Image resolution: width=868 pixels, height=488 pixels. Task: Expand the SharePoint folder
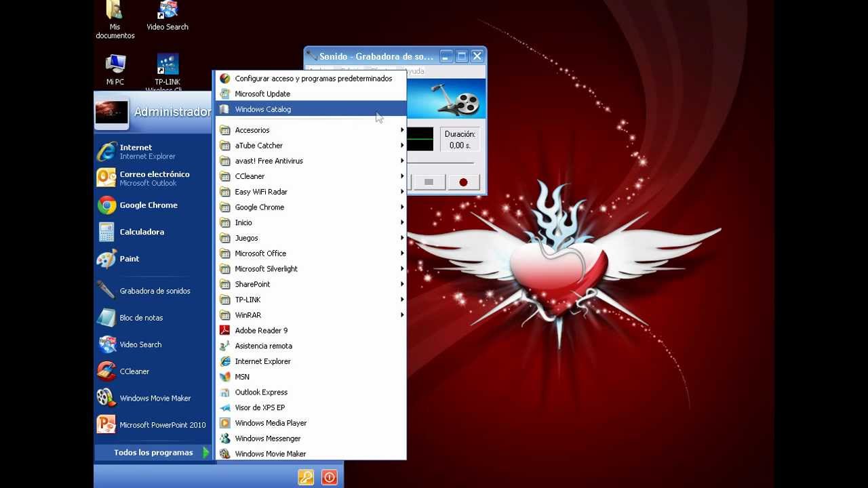pos(311,284)
